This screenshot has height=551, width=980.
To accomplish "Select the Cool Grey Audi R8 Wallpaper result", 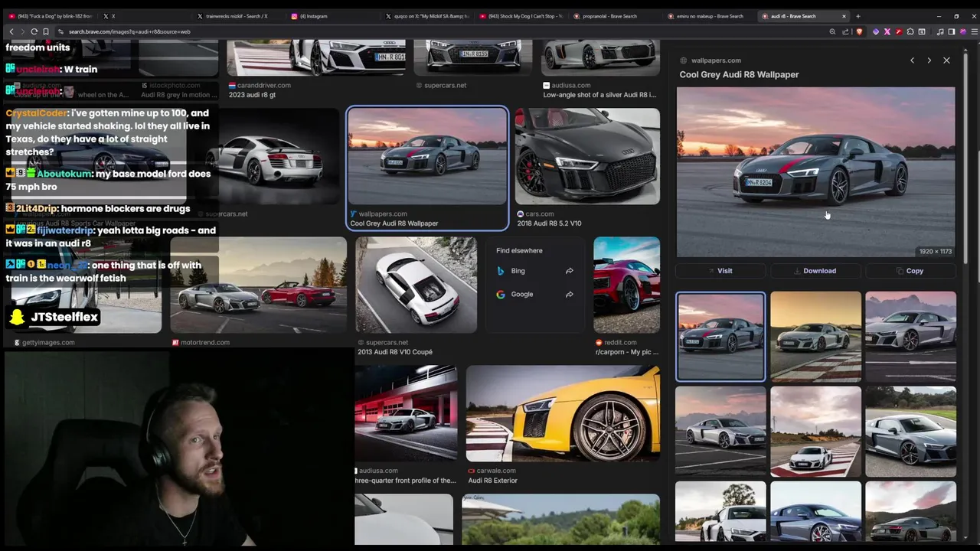I will [x=427, y=168].
